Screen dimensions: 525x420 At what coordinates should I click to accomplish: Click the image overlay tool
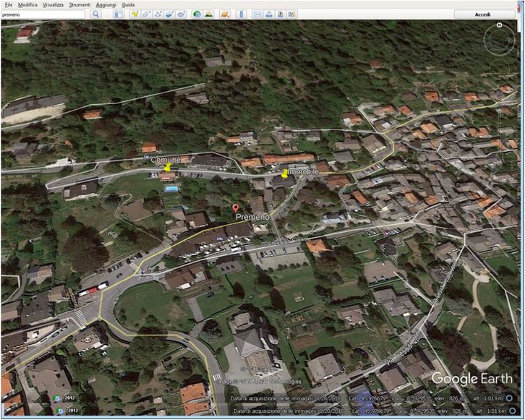[x=169, y=14]
